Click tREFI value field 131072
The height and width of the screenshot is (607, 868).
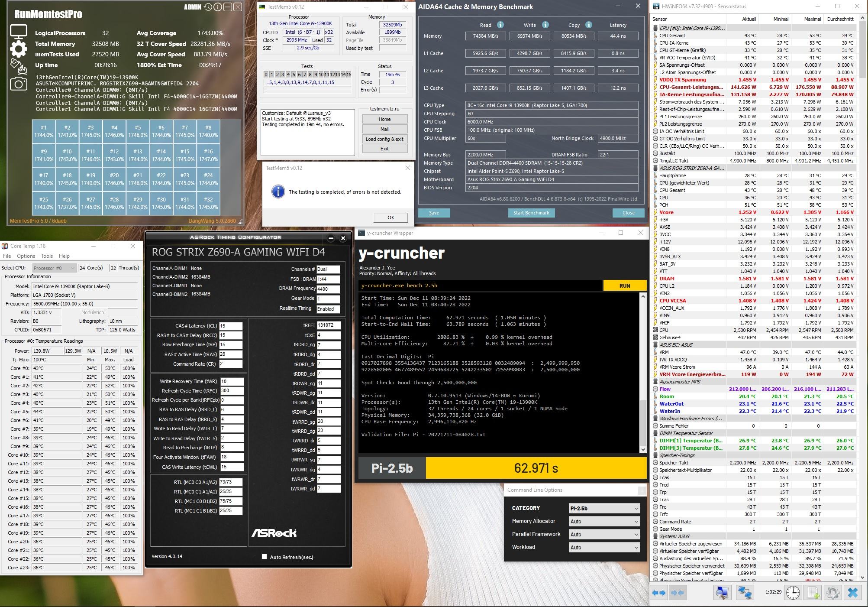329,325
